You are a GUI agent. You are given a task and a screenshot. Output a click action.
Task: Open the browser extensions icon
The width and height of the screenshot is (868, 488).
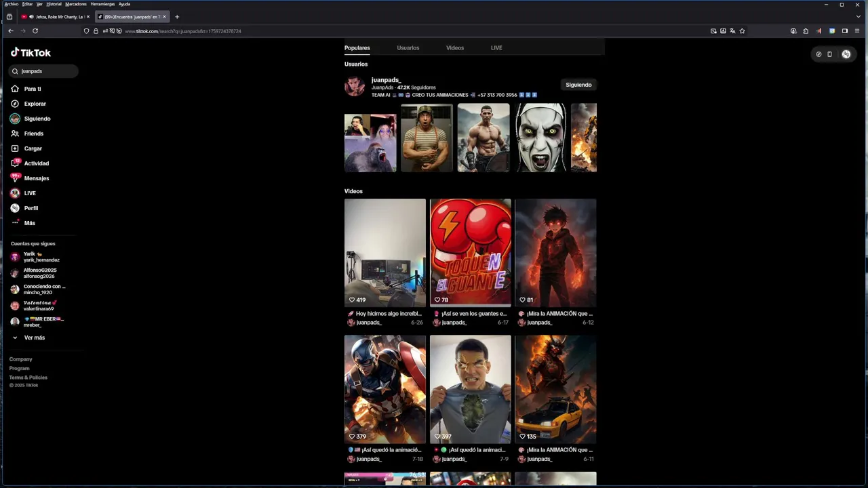point(806,30)
